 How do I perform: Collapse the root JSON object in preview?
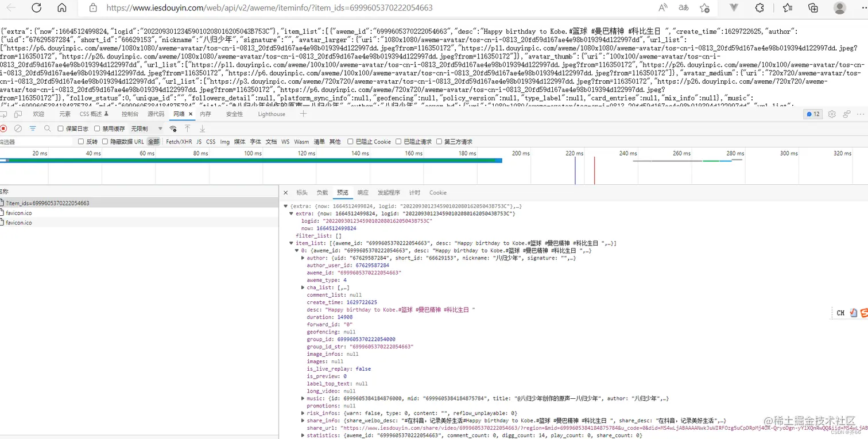point(286,206)
